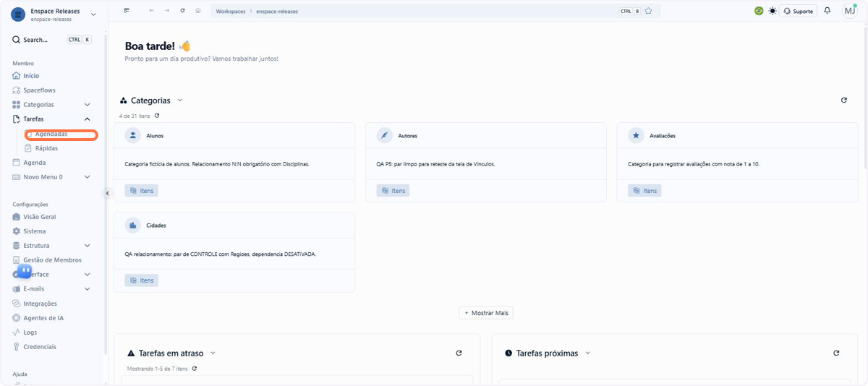Open Itens of the Avaliações category
The height and width of the screenshot is (386, 868).
coord(644,191)
